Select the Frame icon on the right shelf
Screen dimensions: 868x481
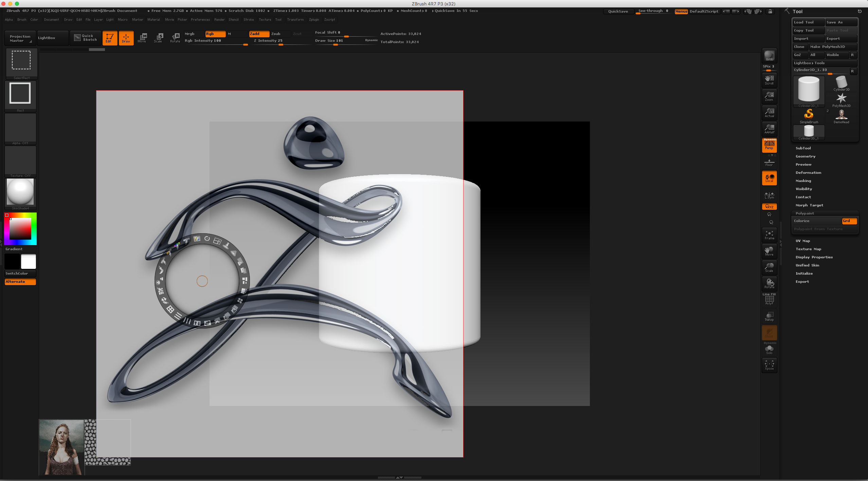pos(769,235)
